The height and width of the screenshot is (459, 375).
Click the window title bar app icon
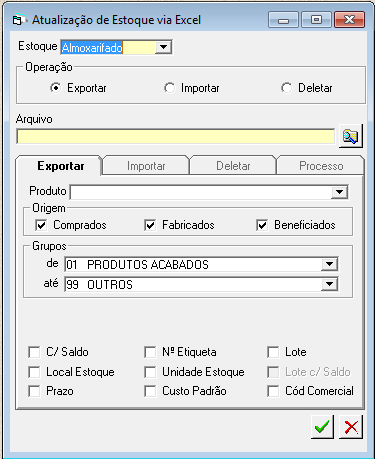pos(18,20)
